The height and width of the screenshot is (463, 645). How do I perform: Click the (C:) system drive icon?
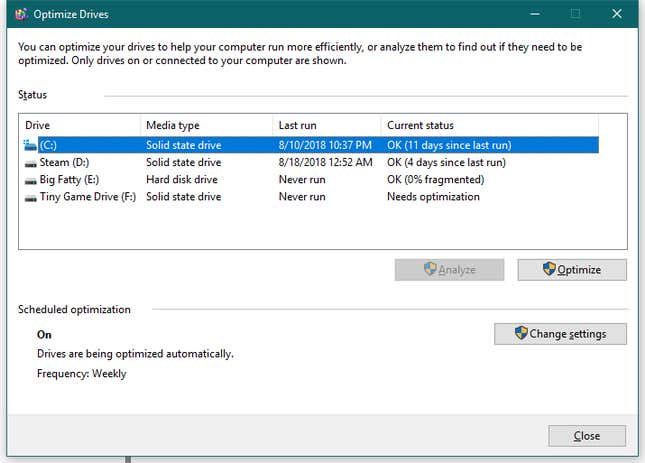click(x=30, y=145)
